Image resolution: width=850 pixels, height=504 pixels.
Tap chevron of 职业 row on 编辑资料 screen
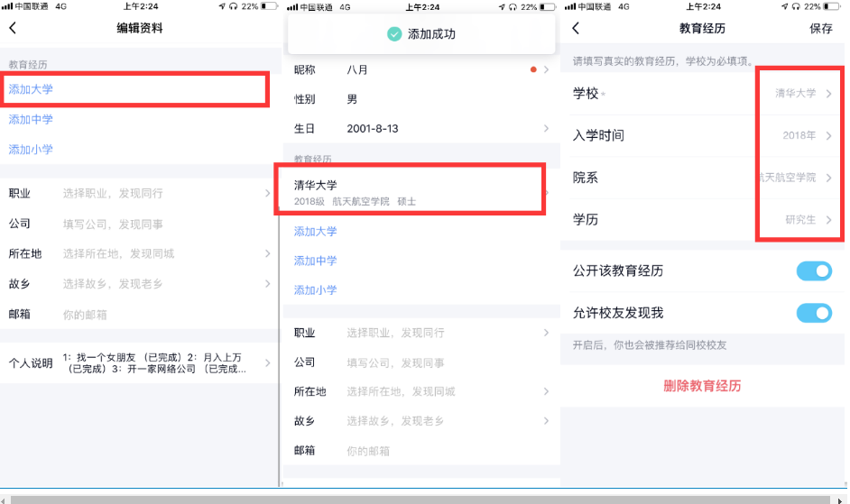tap(268, 193)
